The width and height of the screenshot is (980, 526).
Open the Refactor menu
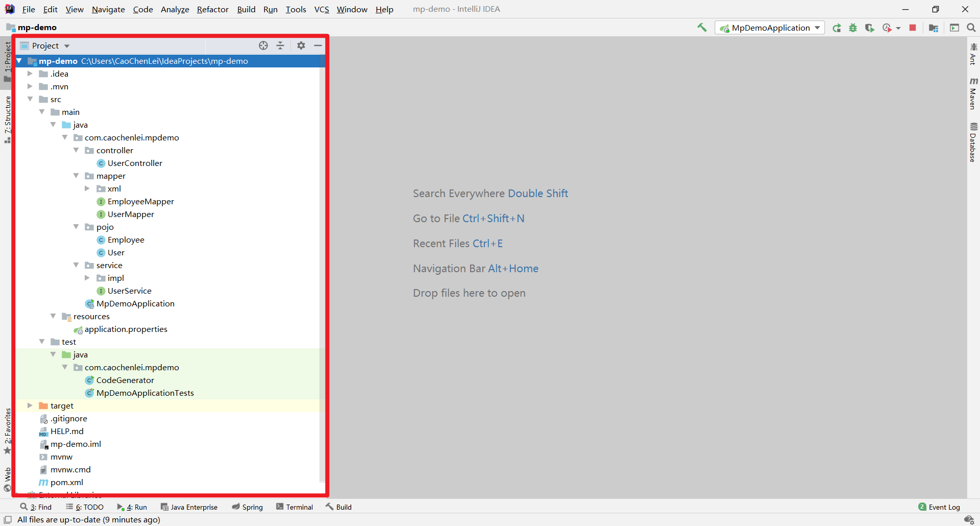(x=213, y=9)
